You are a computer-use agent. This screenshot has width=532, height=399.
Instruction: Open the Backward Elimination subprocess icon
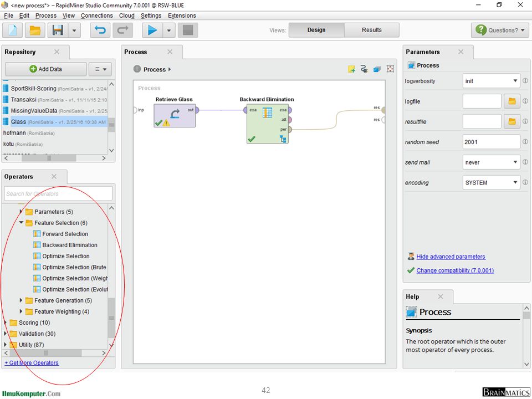[283, 139]
